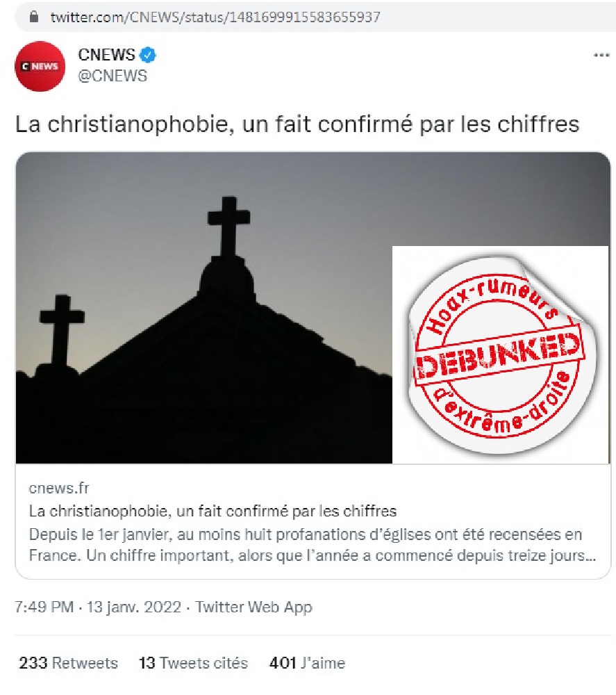Open the link card article headline
Viewport: 616px width, 695px height.
[213, 511]
